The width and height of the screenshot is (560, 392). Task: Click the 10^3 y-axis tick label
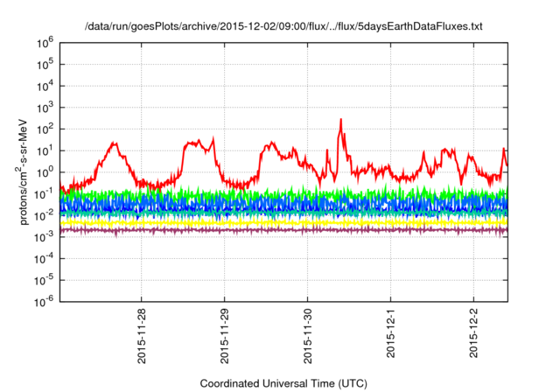click(45, 108)
